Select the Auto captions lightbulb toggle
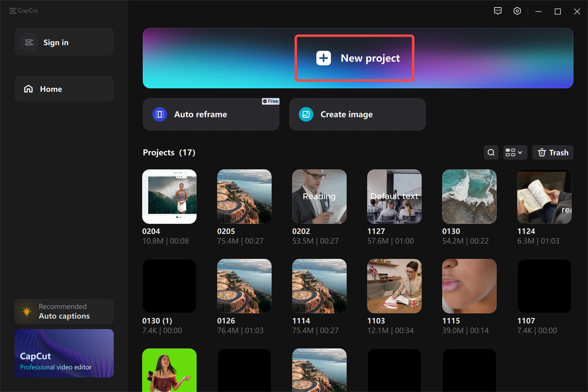 coord(27,311)
